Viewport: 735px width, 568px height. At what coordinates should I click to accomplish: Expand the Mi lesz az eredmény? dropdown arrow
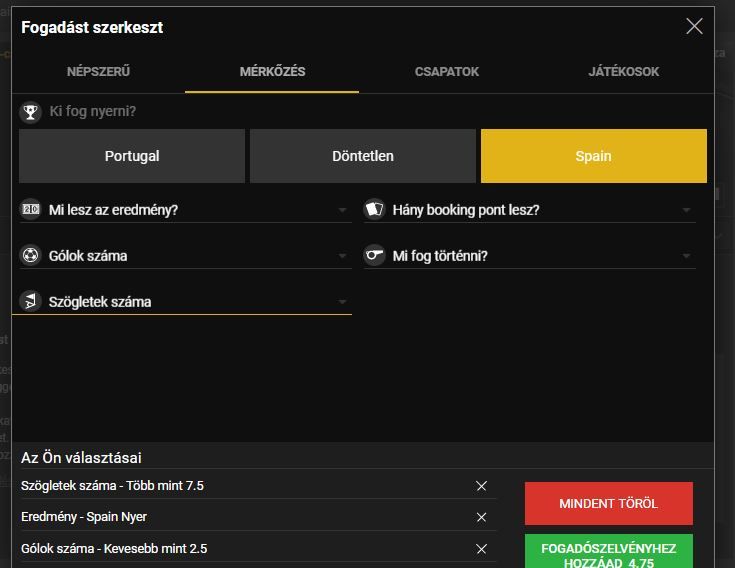[x=343, y=210]
